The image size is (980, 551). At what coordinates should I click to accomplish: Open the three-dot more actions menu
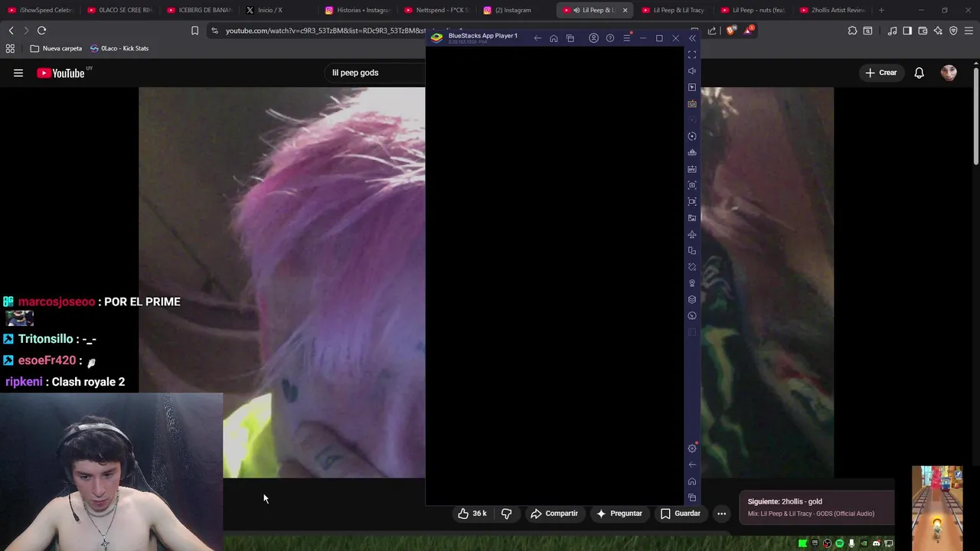coord(721,514)
